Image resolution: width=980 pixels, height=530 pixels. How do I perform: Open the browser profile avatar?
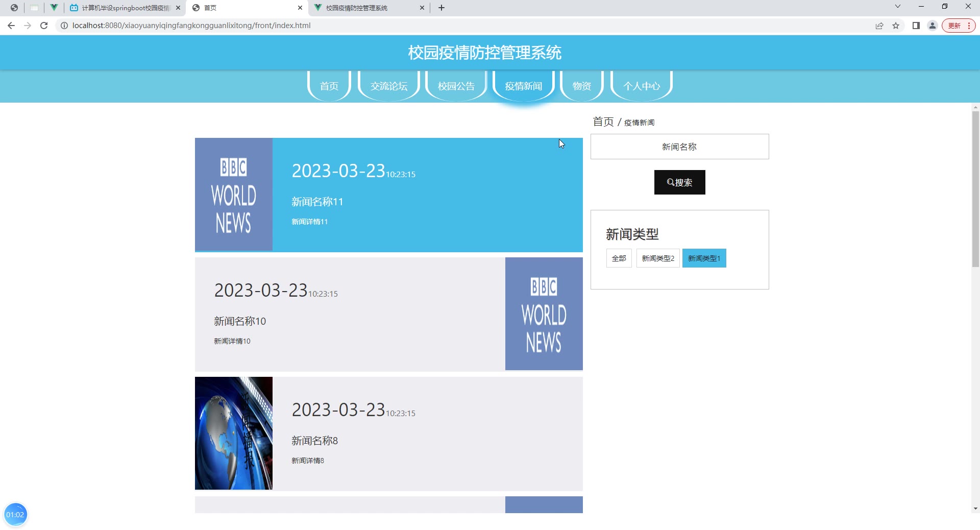click(x=933, y=26)
